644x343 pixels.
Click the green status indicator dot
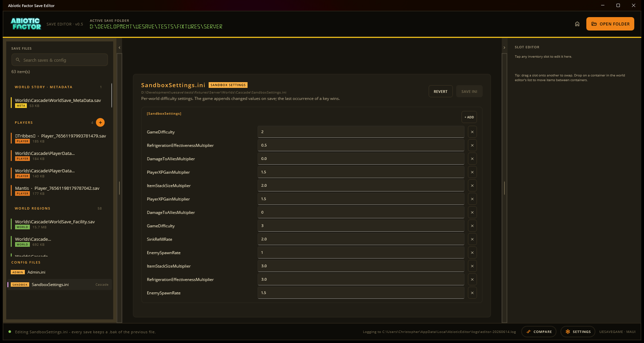10,332
